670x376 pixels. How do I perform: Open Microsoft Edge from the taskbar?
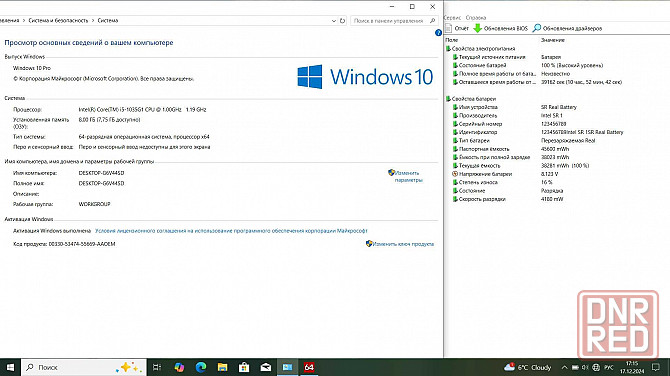coord(201,367)
